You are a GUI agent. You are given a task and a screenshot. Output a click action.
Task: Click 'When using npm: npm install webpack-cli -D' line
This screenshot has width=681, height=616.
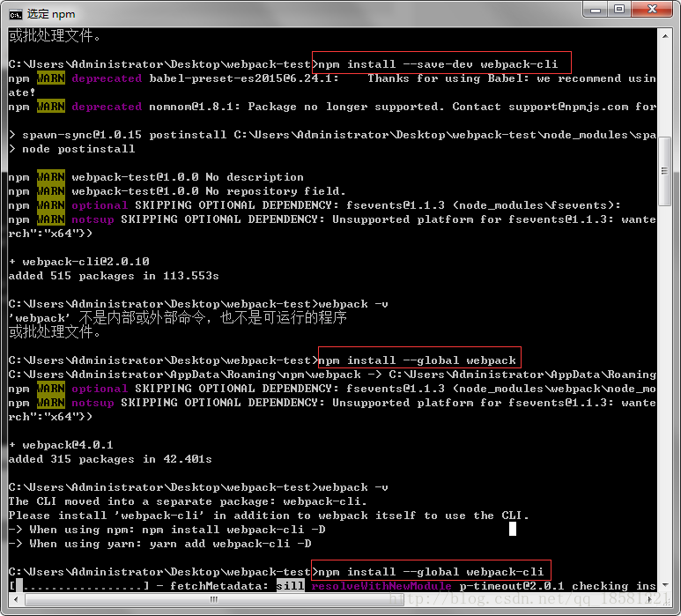[x=167, y=530]
